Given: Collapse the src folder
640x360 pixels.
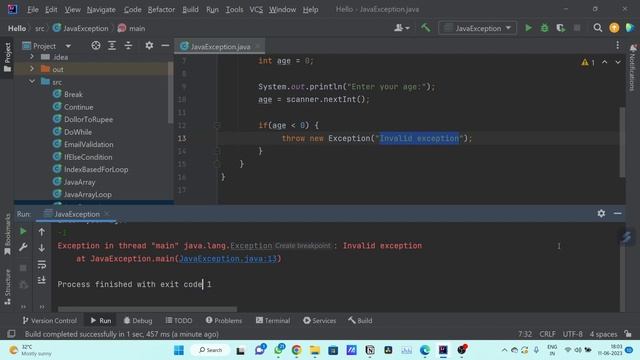Looking at the screenshot, I should point(32,81).
